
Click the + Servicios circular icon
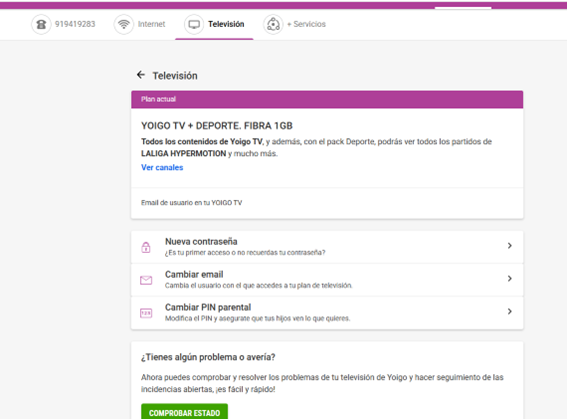(x=273, y=24)
